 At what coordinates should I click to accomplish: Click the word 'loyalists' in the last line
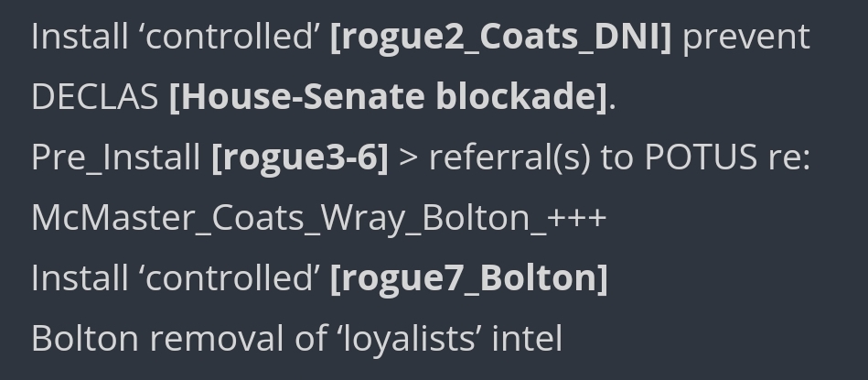click(409, 339)
